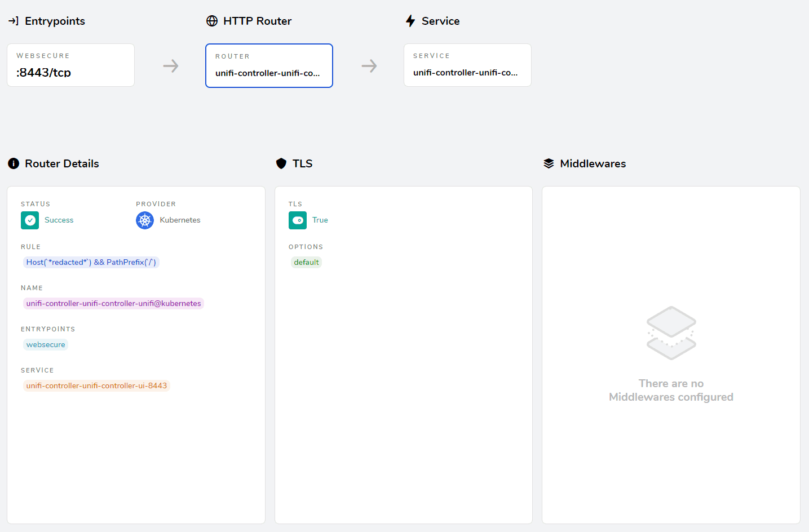Click the Host PathPrefix rule badge
809x532 pixels.
91,262
